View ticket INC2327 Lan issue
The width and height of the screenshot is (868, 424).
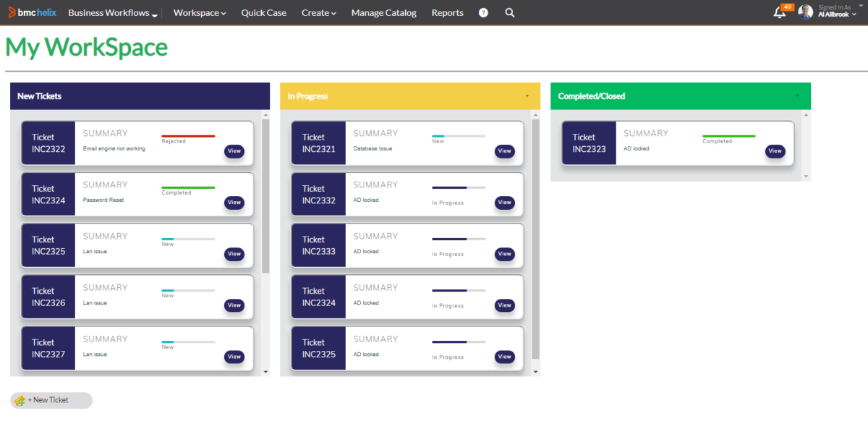(x=234, y=357)
